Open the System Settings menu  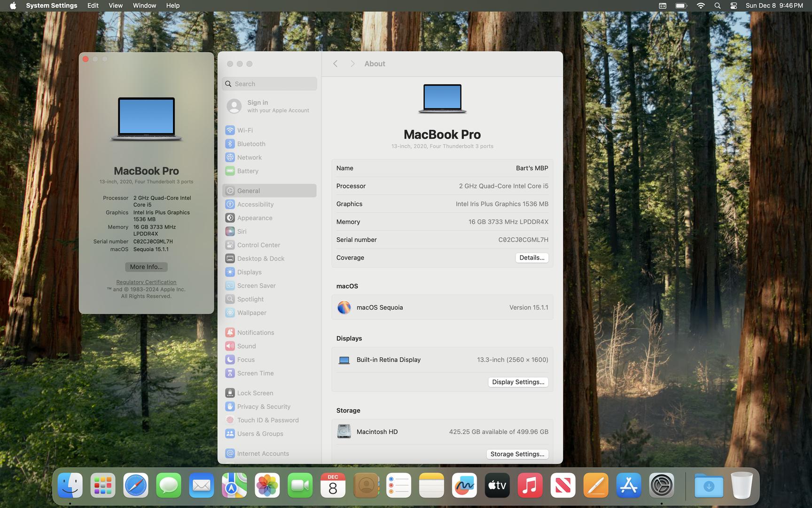52,6
